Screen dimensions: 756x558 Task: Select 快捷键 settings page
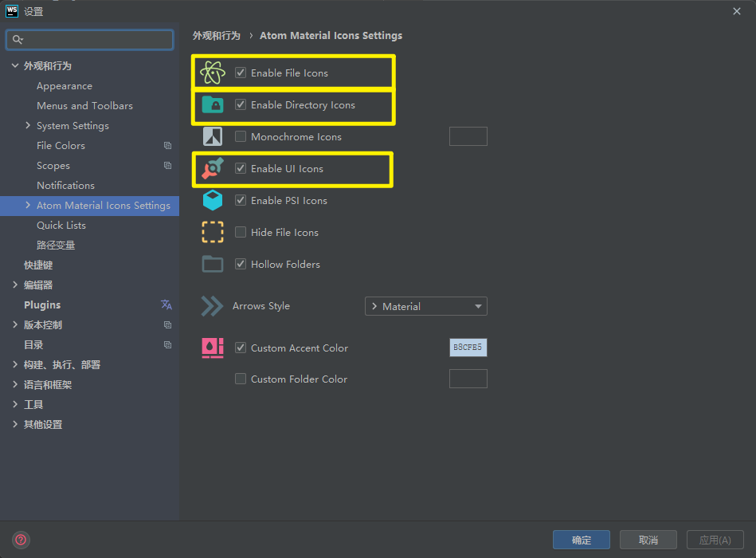click(38, 265)
